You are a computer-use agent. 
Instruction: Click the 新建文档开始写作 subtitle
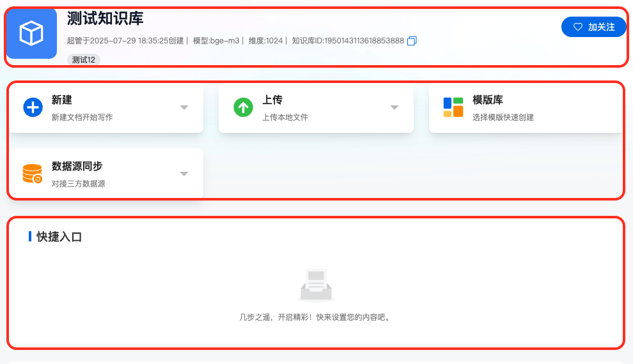(x=82, y=118)
